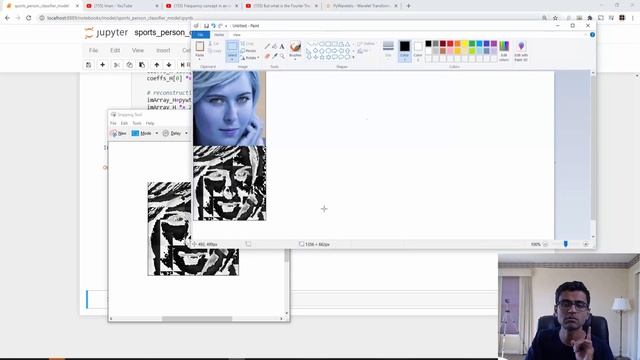The width and height of the screenshot is (640, 360).
Task: Select Color 2 in Paint
Action: click(418, 51)
